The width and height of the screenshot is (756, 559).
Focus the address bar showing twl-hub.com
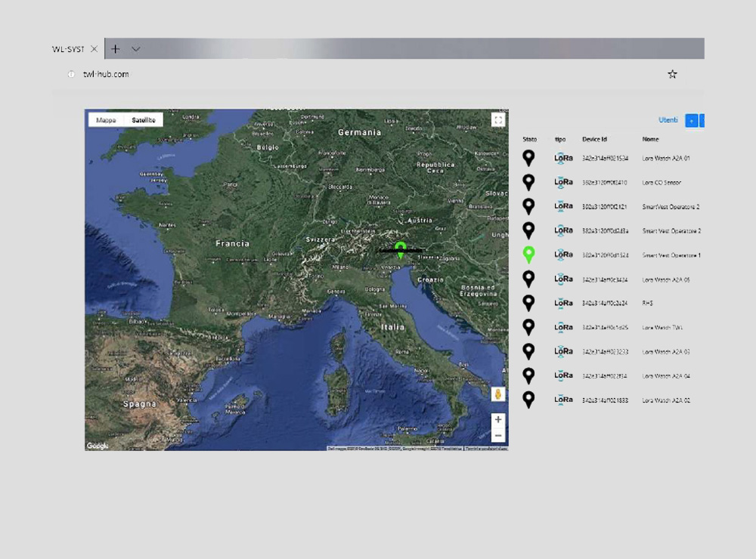[106, 74]
